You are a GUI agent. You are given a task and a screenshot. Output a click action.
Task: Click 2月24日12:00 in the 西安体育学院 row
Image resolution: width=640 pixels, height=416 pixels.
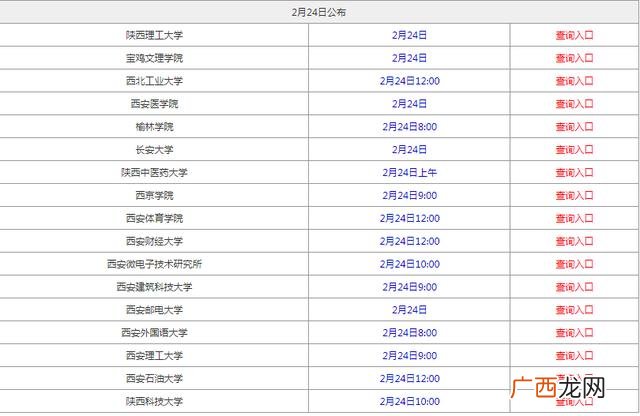point(410,218)
